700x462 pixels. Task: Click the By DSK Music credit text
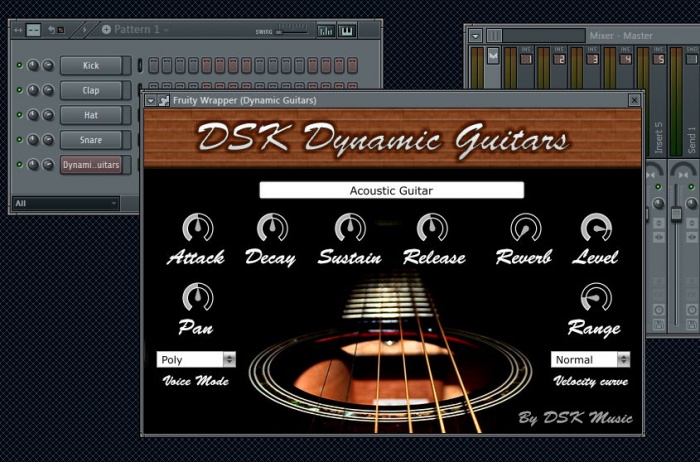pyautogui.click(x=575, y=418)
